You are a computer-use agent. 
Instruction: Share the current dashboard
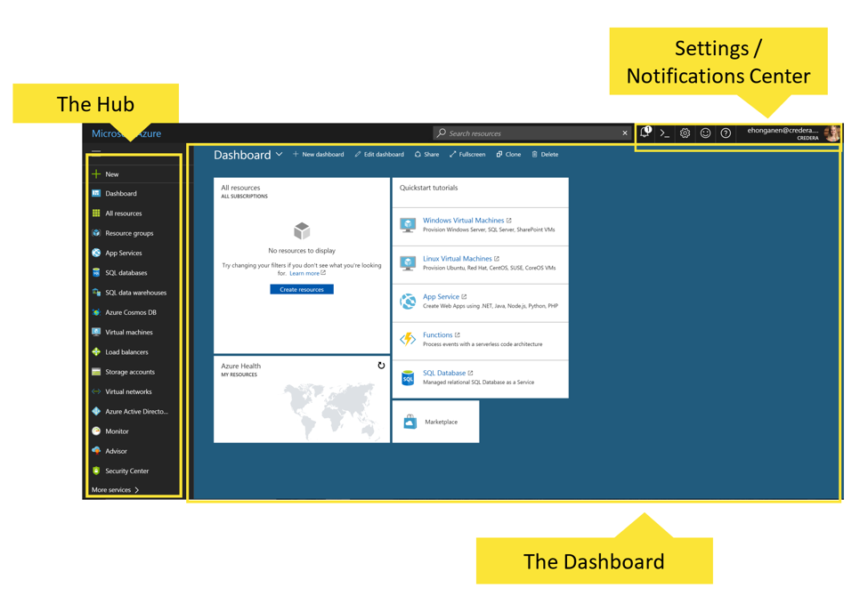(426, 155)
